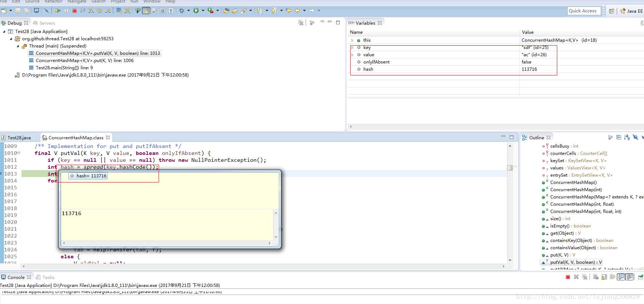Screen dimensions: 644x304
Task: Click the Disconnect button in main toolbar
Action: tap(83, 11)
